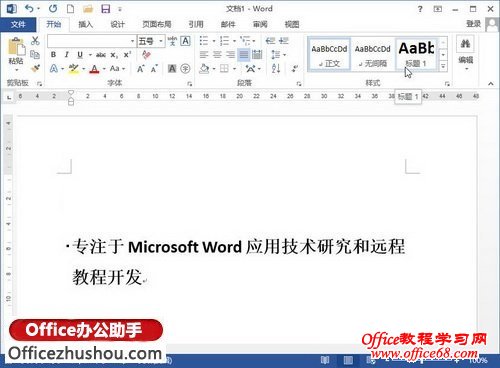Click the character border A icon
Image resolution: width=500 pixels, height=368 pixels.
pyautogui.click(x=185, y=41)
